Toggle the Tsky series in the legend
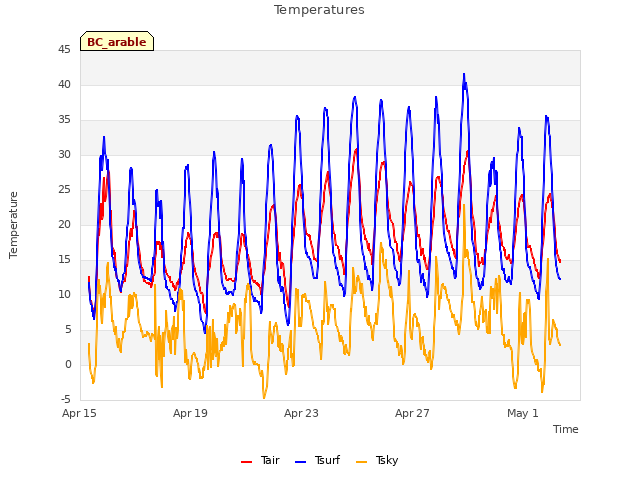Image resolution: width=640 pixels, height=480 pixels. 377,460
